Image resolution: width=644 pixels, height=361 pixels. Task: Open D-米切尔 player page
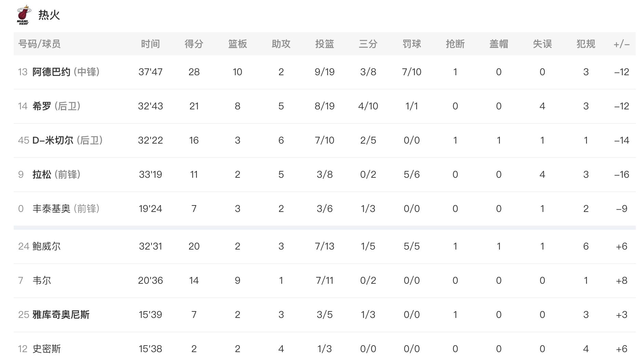tap(53, 141)
